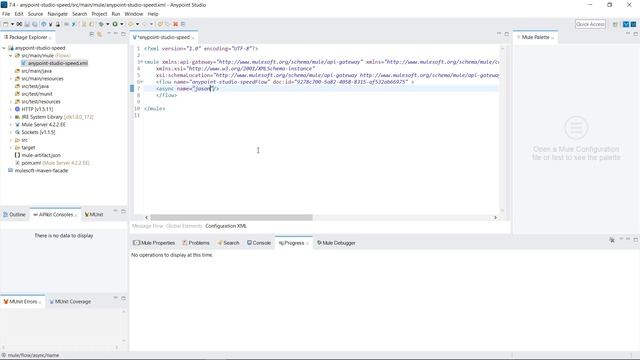Screen dimensions: 640x360
Task: Open the Mule Design perspective icon
Action: (x=626, y=24)
